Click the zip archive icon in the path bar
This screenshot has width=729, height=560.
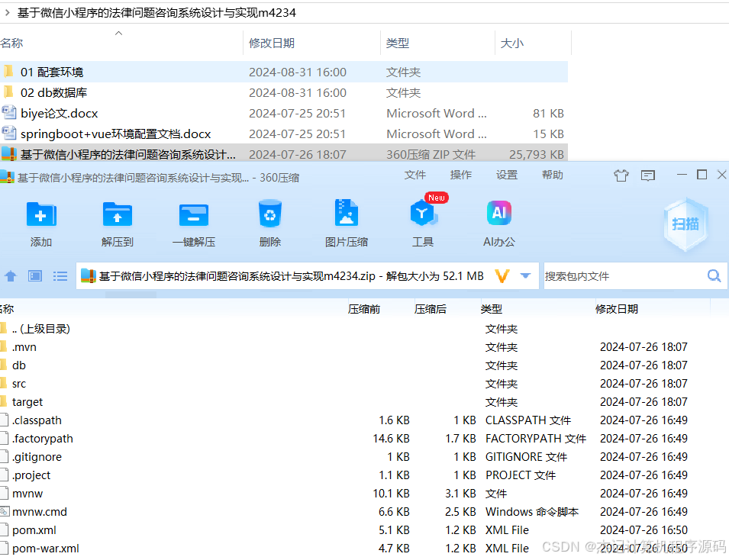(89, 276)
